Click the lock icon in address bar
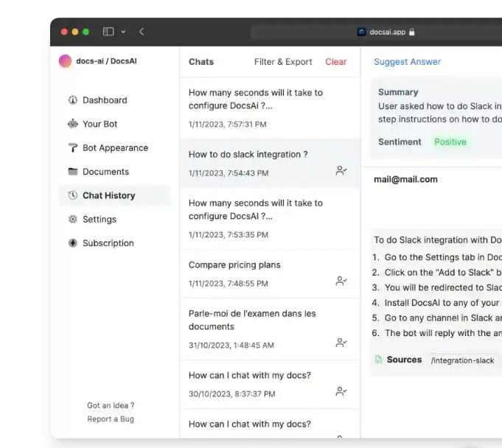502x448 pixels. 412,32
